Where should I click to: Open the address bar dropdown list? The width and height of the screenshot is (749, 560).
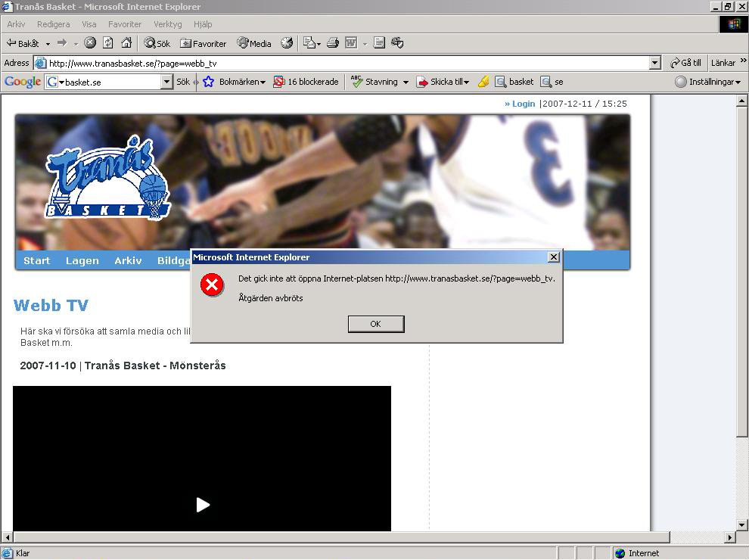tap(655, 63)
